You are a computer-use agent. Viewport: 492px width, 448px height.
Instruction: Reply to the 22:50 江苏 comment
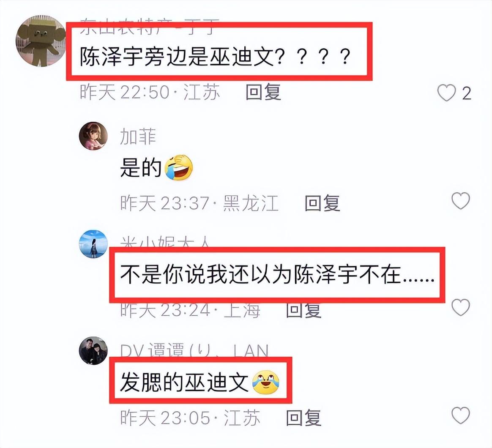[x=263, y=92]
